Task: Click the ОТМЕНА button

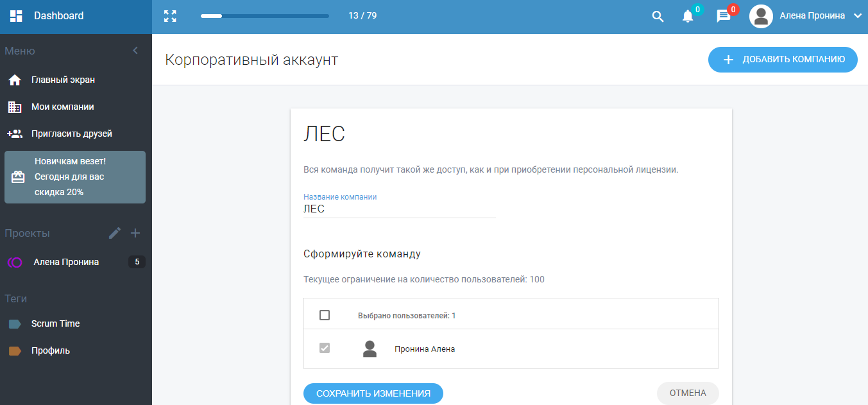Action: click(688, 393)
